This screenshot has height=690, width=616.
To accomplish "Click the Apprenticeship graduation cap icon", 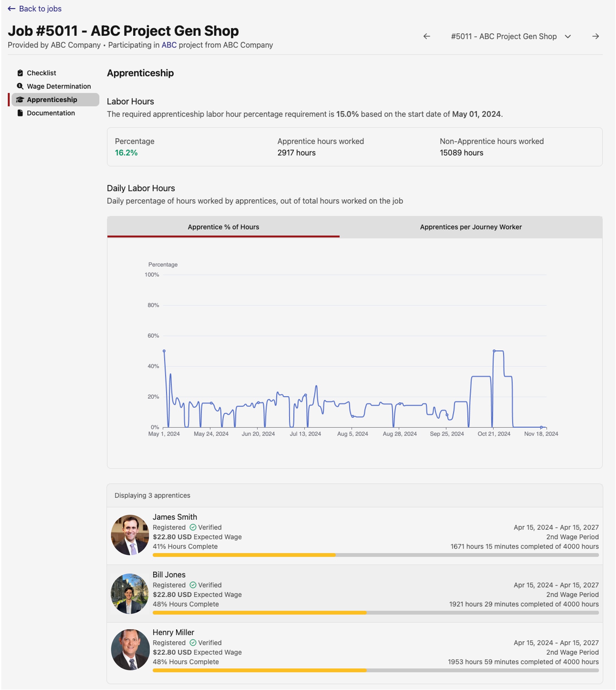I will [20, 99].
